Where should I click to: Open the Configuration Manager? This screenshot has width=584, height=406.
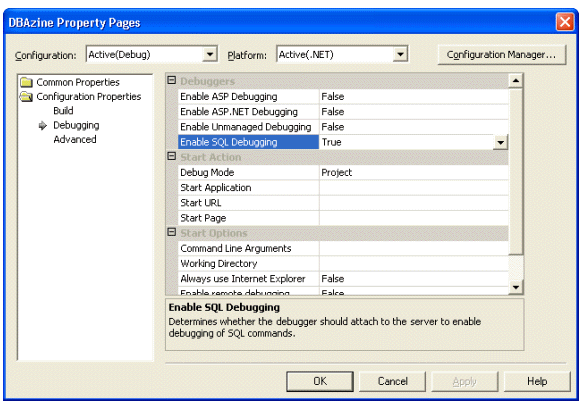coord(502,55)
